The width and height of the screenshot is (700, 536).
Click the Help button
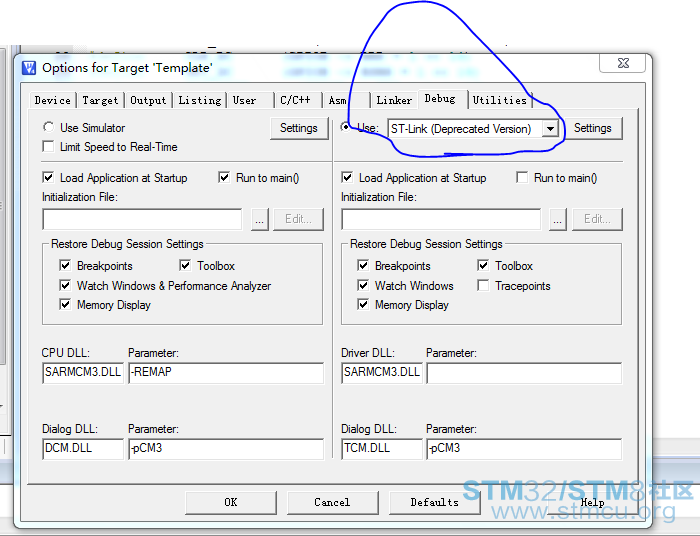(x=592, y=503)
